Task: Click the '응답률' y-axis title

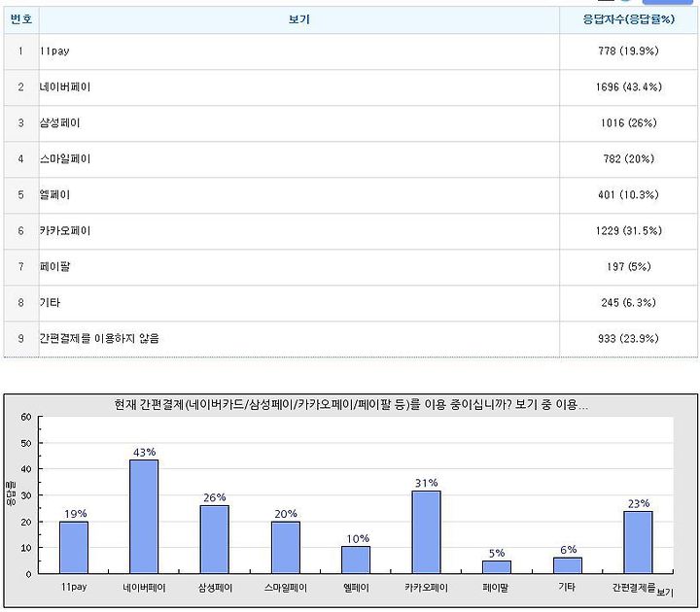Action: (11, 494)
